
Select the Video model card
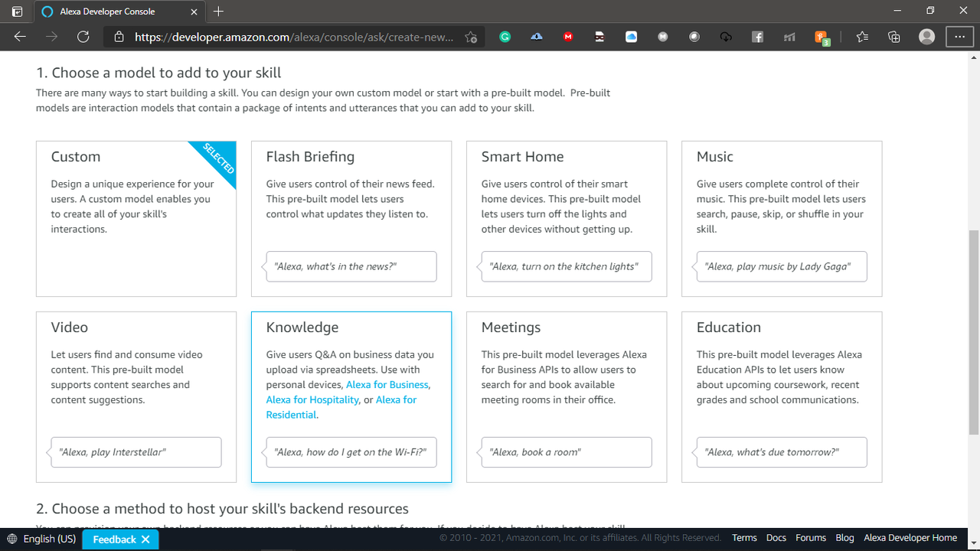[x=136, y=397]
